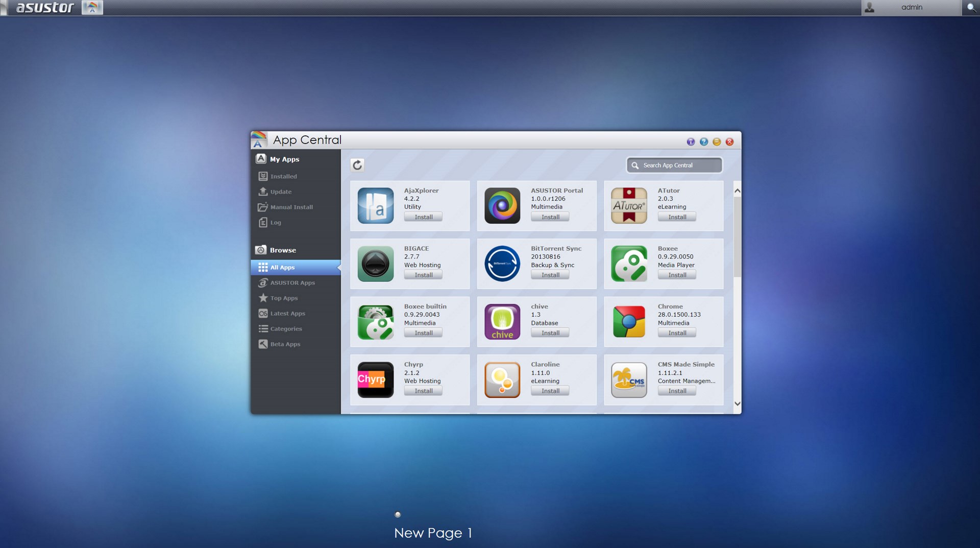The height and width of the screenshot is (548, 980).
Task: Install BIGACE
Action: [423, 275]
